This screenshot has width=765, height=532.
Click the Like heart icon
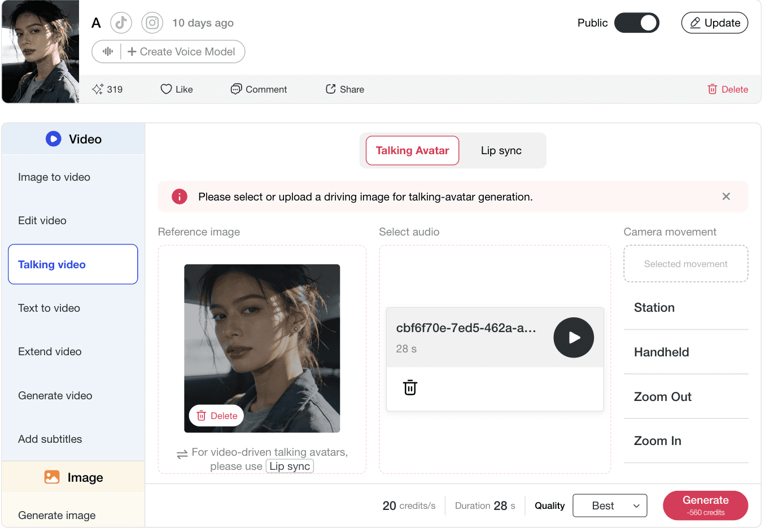166,89
